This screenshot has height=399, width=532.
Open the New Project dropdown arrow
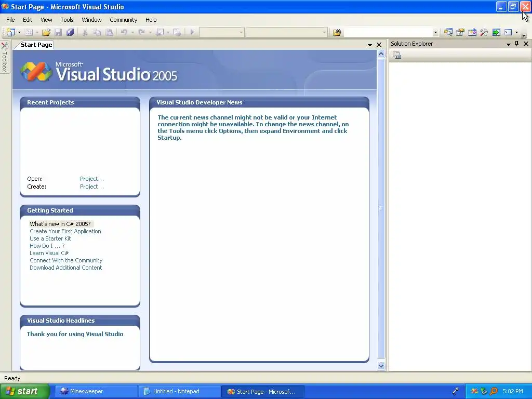tap(19, 32)
